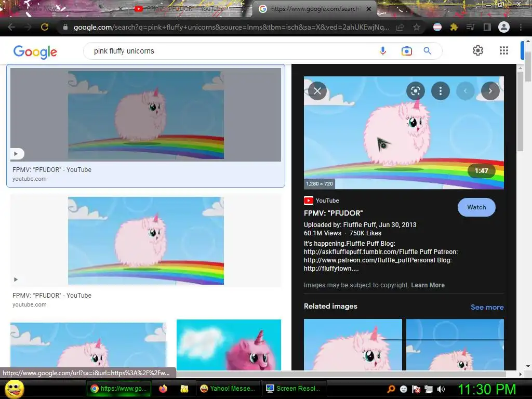This screenshot has height=399, width=532.
Task: Search by image with the camera icon
Action: [406, 51]
